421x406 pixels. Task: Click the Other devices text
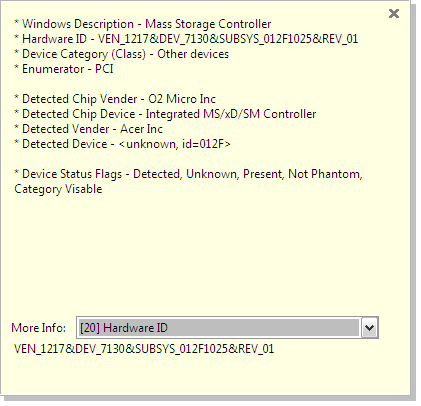193,54
